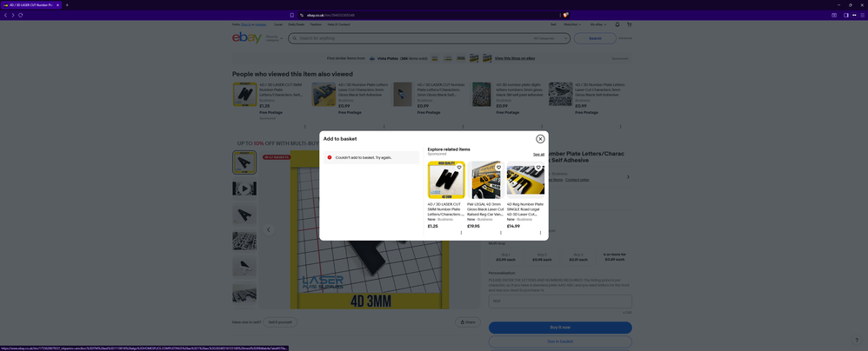The width and height of the screenshot is (868, 351).
Task: Expand options menu for £14.99 item
Action: (540, 233)
